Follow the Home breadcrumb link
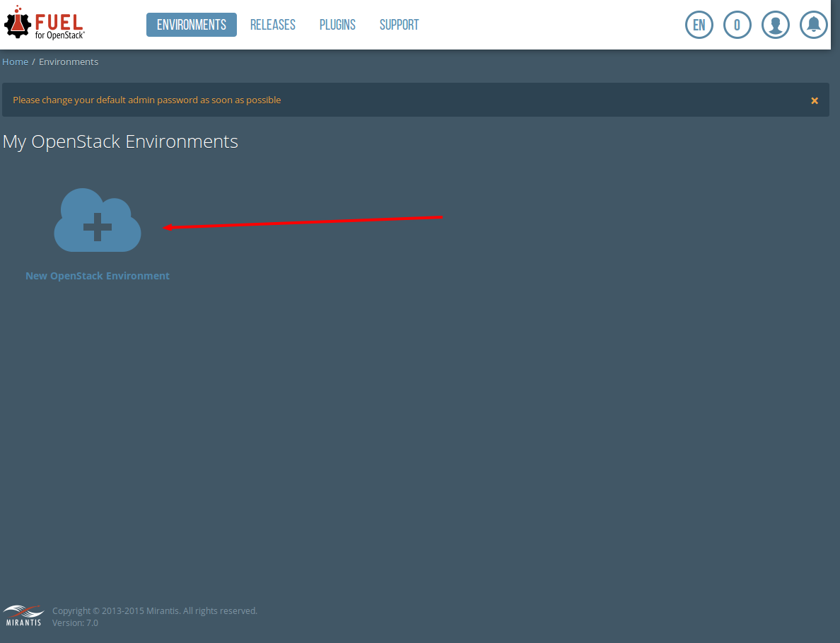 tap(15, 62)
